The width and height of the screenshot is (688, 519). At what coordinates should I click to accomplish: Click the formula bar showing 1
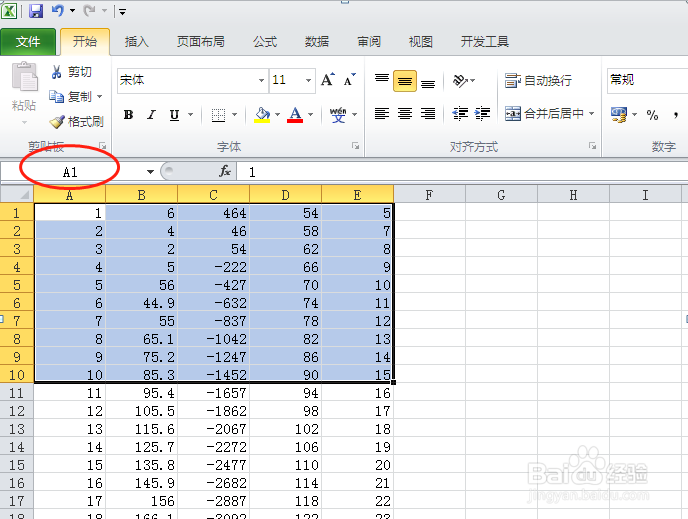[x=462, y=172]
